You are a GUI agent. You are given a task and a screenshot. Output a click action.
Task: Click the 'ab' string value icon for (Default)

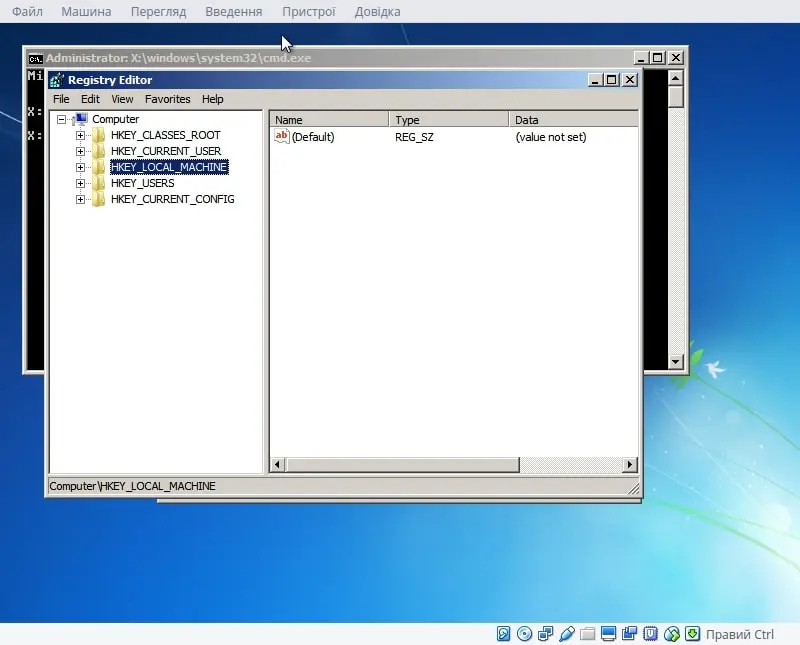pyautogui.click(x=282, y=136)
